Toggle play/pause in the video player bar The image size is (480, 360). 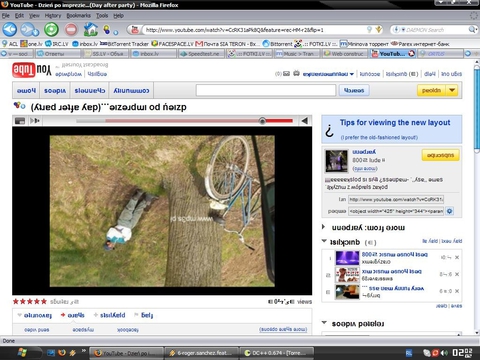[35, 121]
